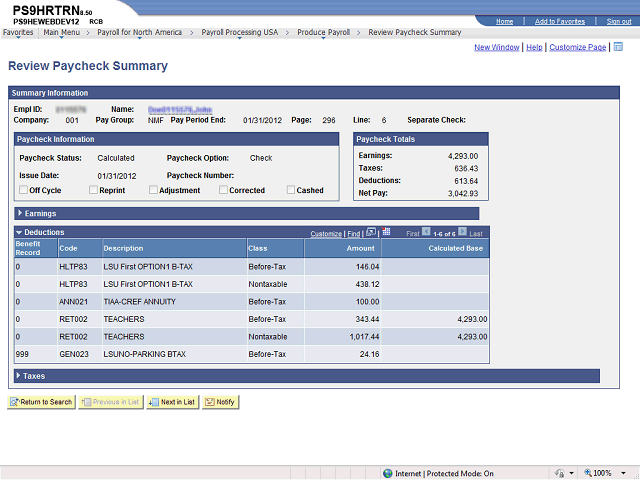This screenshot has width=640, height=480.
Task: Download Deductions grid to spreadsheet icon
Action: (386, 232)
